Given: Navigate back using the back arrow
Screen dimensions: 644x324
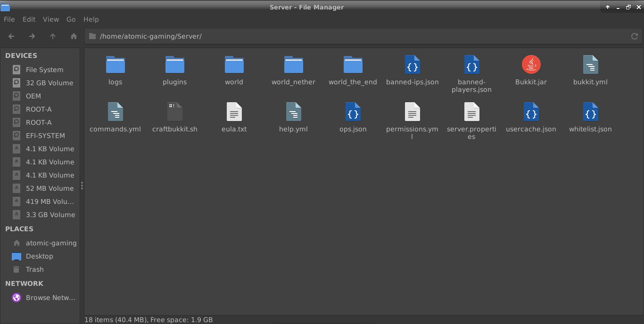Looking at the screenshot, I should 11,36.
